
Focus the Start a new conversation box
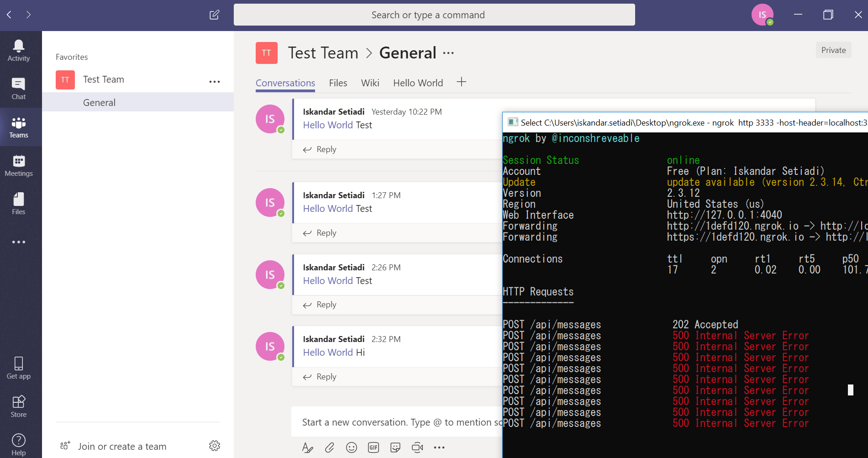[x=397, y=422]
